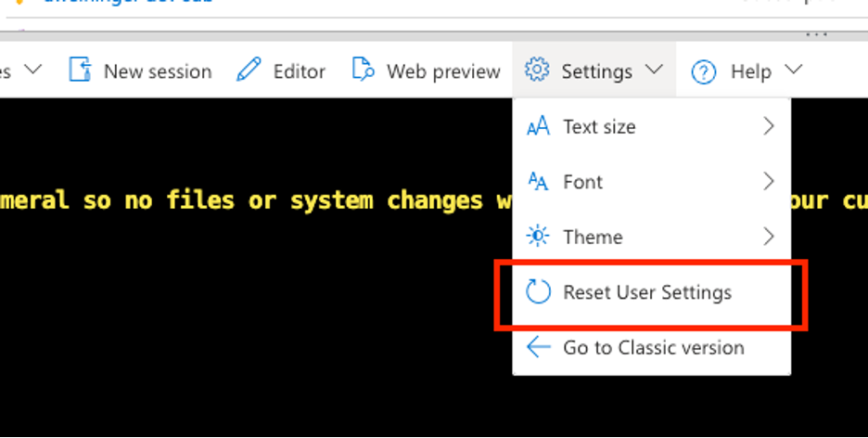Expand the Text size submenu arrow
Viewport: 868px width, 438px height.
[768, 126]
